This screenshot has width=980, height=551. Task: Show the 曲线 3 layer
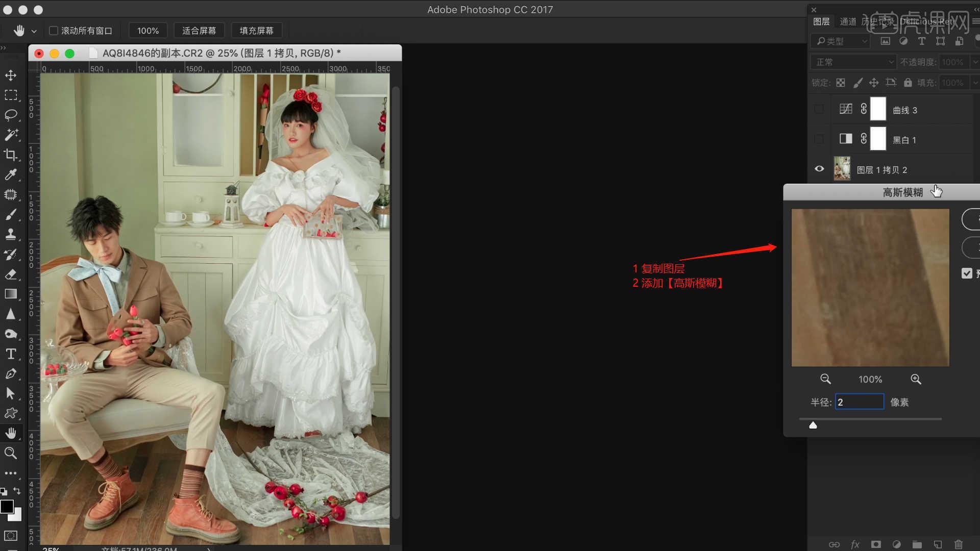819,109
